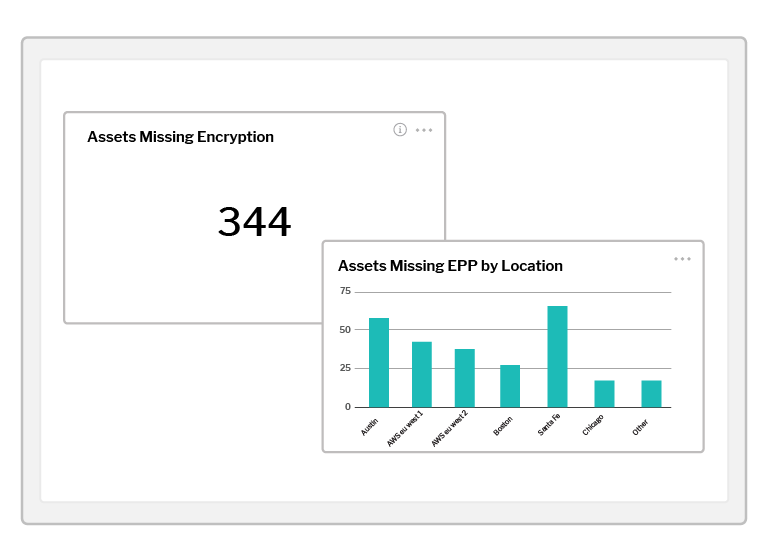Click the Boston x-axis label

pyautogui.click(x=503, y=426)
